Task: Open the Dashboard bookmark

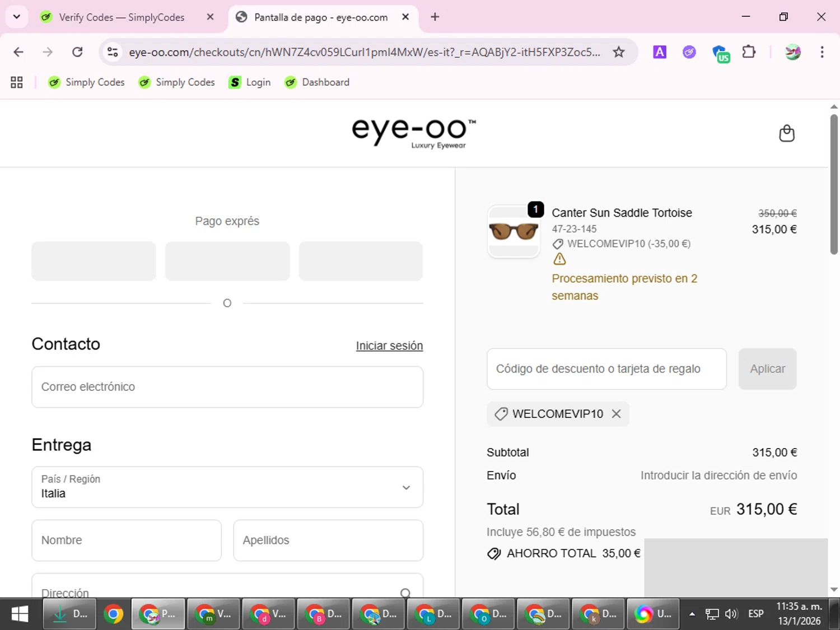Action: [x=317, y=82]
